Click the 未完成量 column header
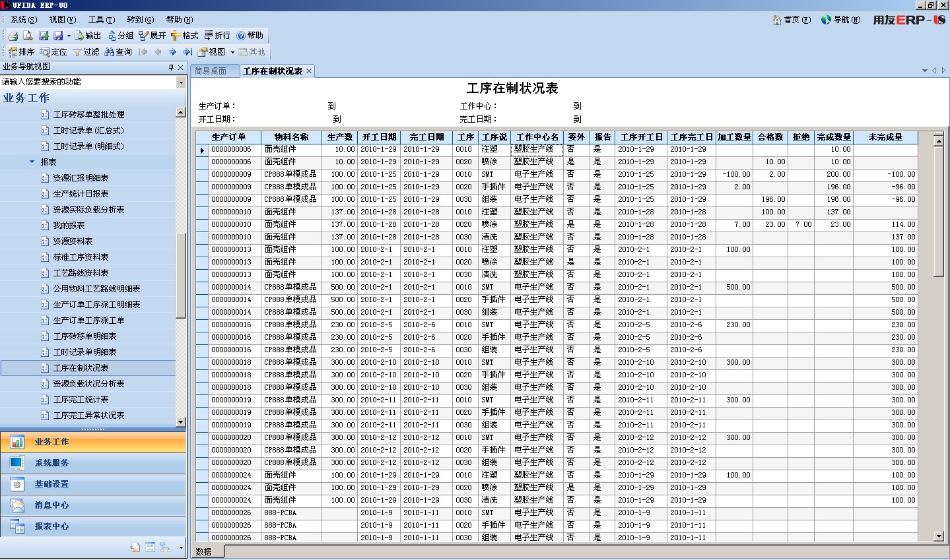This screenshot has width=950, height=560. point(885,137)
